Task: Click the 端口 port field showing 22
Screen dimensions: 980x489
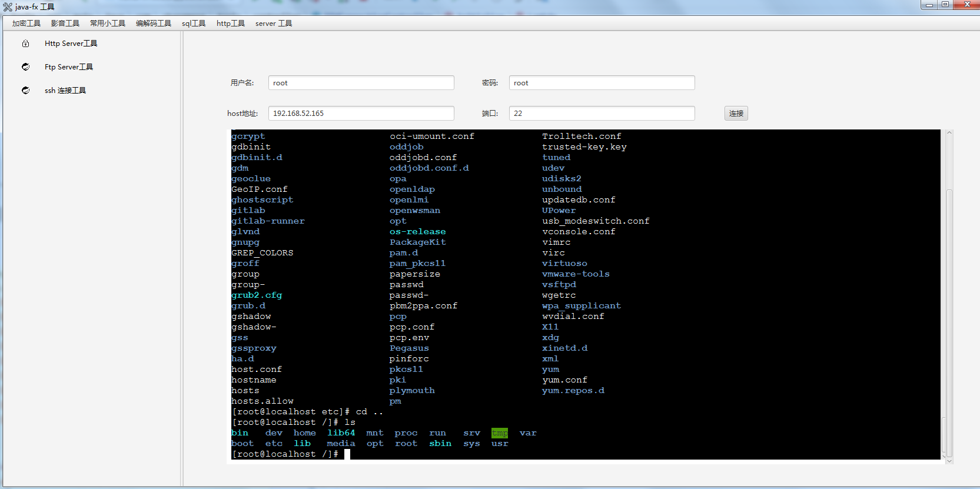Action: 602,114
